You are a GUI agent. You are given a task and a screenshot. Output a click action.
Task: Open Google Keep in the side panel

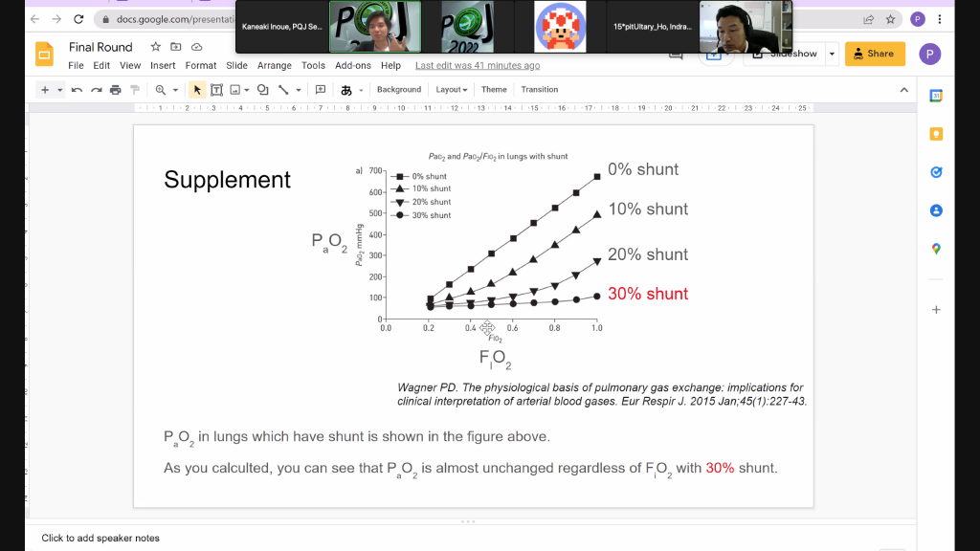pos(936,134)
